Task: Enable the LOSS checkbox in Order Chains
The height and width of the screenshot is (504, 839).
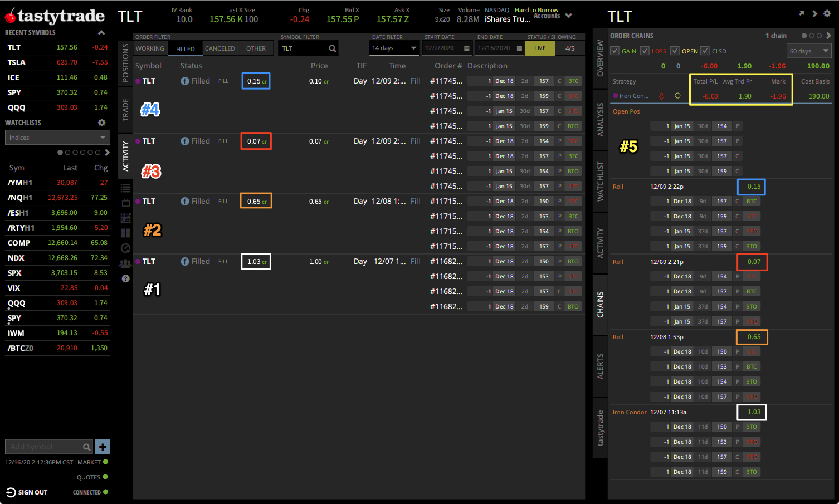Action: 645,50
